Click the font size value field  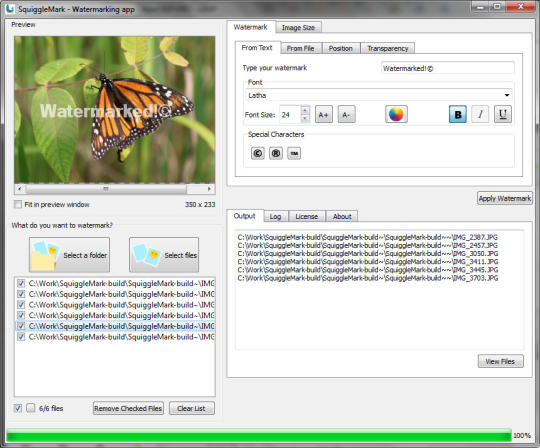[290, 115]
